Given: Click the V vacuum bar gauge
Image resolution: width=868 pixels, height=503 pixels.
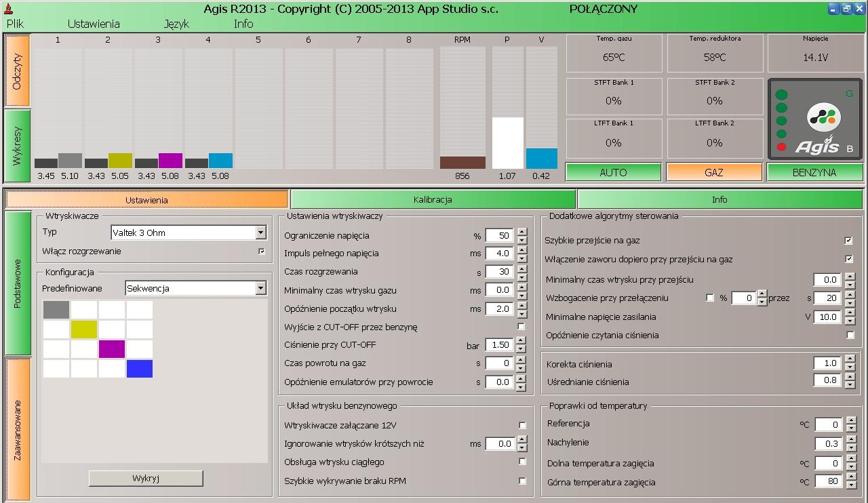Looking at the screenshot, I should click(541, 108).
